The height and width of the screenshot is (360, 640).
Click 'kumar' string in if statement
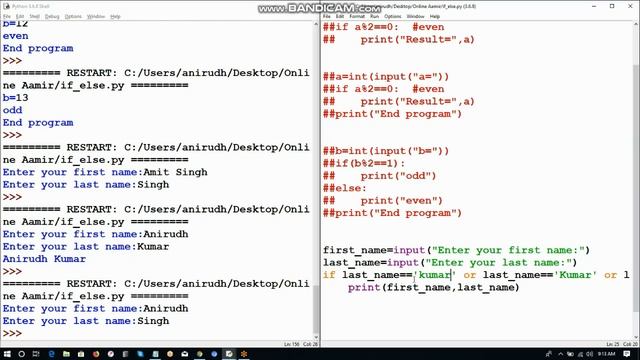pos(435,275)
